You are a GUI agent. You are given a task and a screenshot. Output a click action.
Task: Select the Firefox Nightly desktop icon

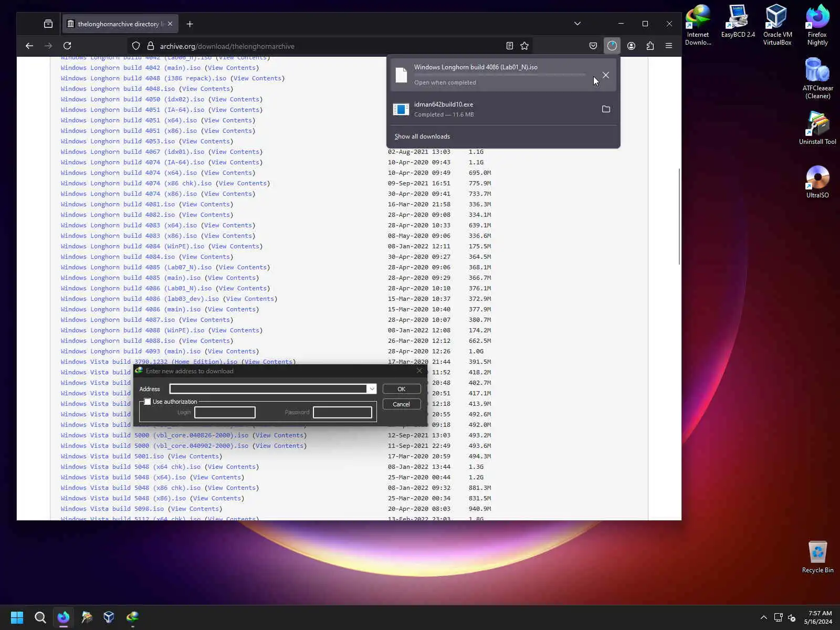click(x=817, y=25)
